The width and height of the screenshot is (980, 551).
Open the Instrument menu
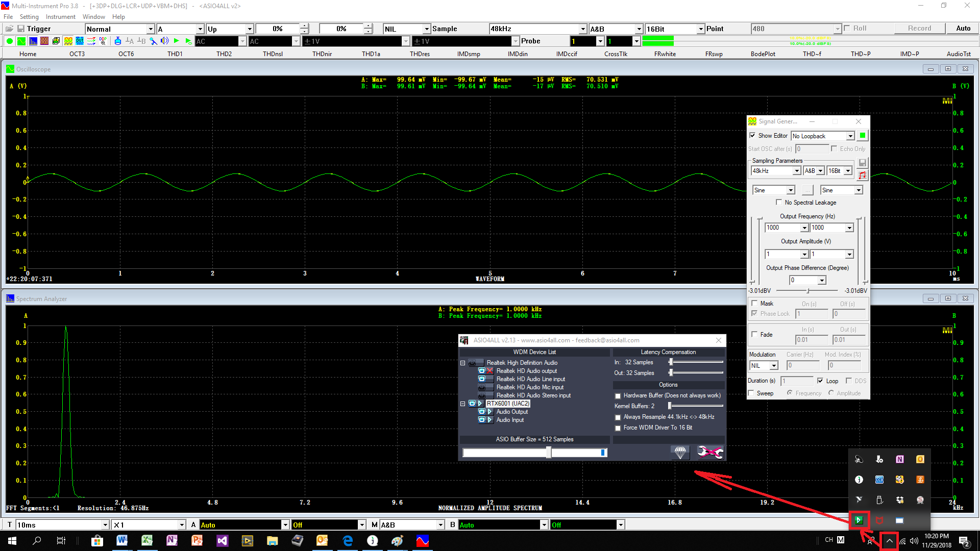(61, 17)
